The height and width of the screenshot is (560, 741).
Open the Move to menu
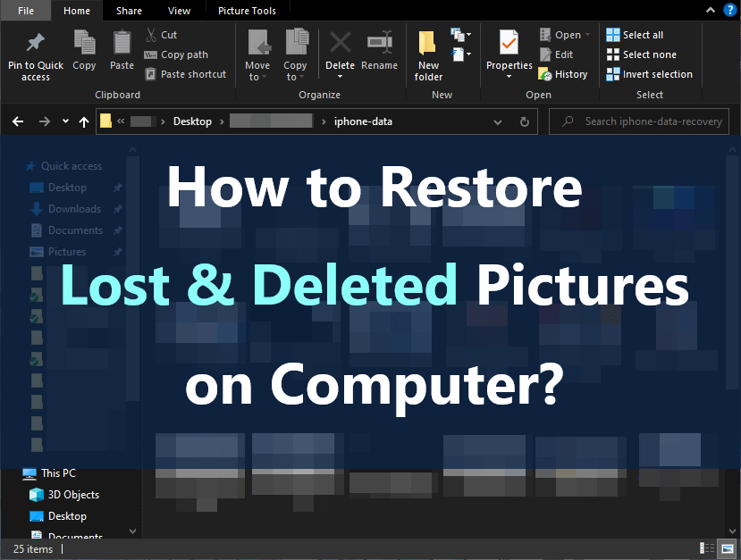pos(257,55)
